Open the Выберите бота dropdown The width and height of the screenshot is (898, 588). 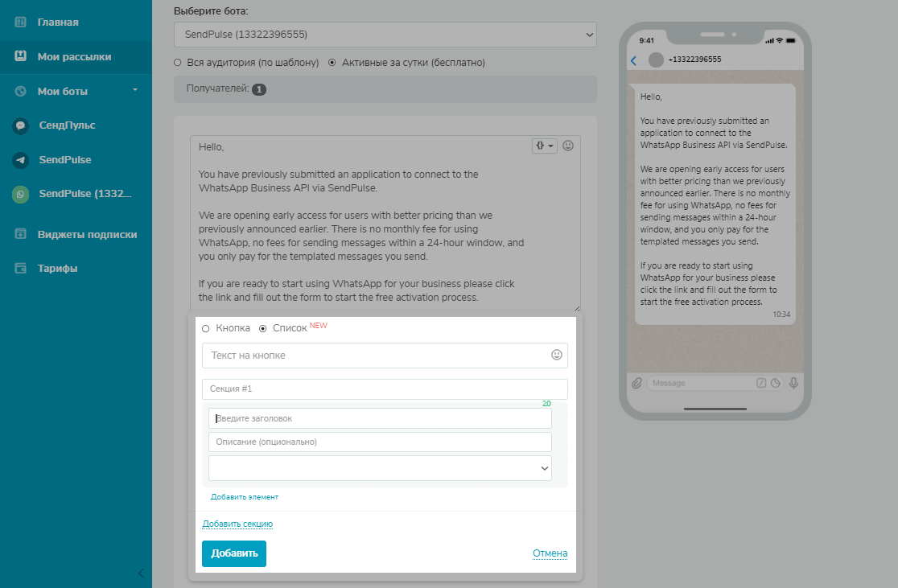coord(385,35)
